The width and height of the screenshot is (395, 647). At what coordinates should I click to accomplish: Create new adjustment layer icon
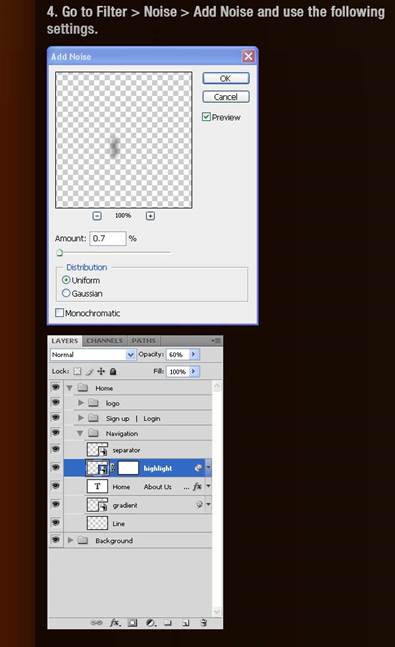[x=150, y=623]
